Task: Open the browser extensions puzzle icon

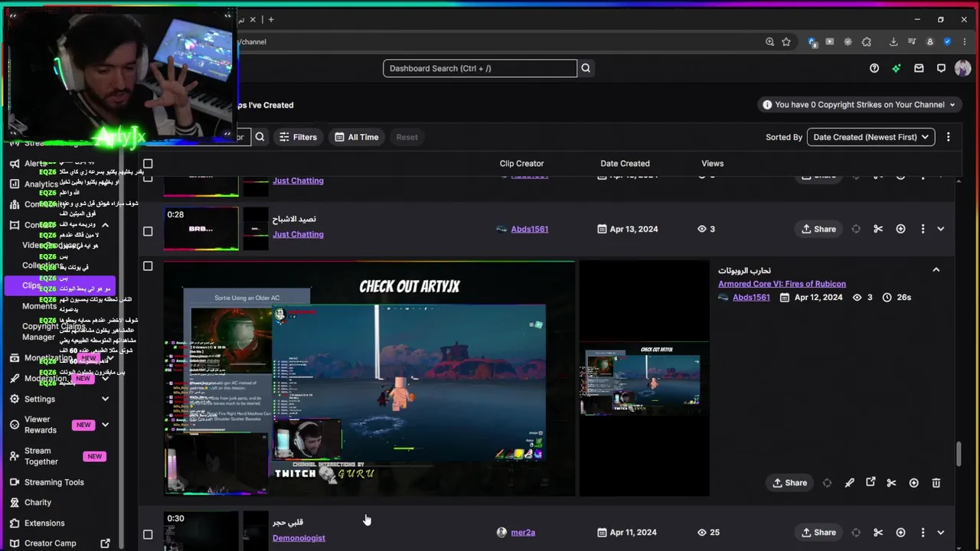Action: pos(867,41)
